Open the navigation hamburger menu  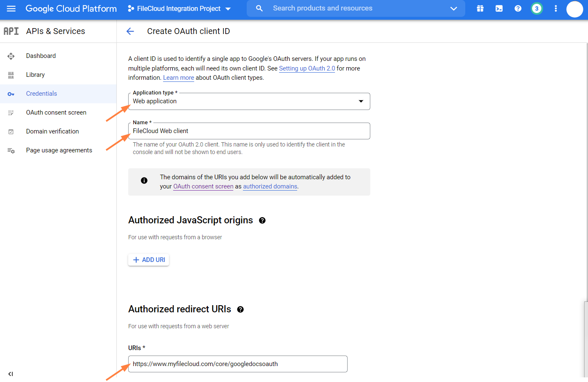coord(11,8)
